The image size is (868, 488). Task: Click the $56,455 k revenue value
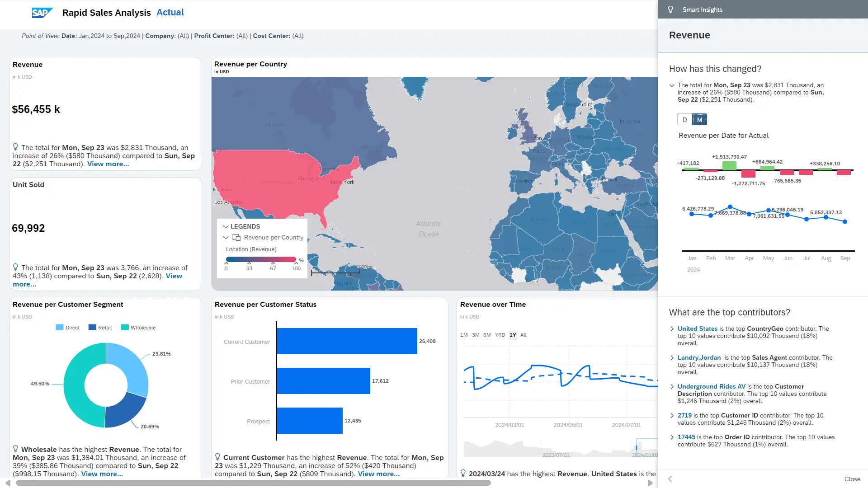point(36,109)
